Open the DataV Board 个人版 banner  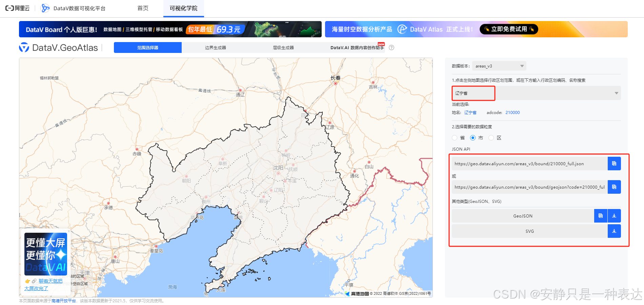[170, 29]
